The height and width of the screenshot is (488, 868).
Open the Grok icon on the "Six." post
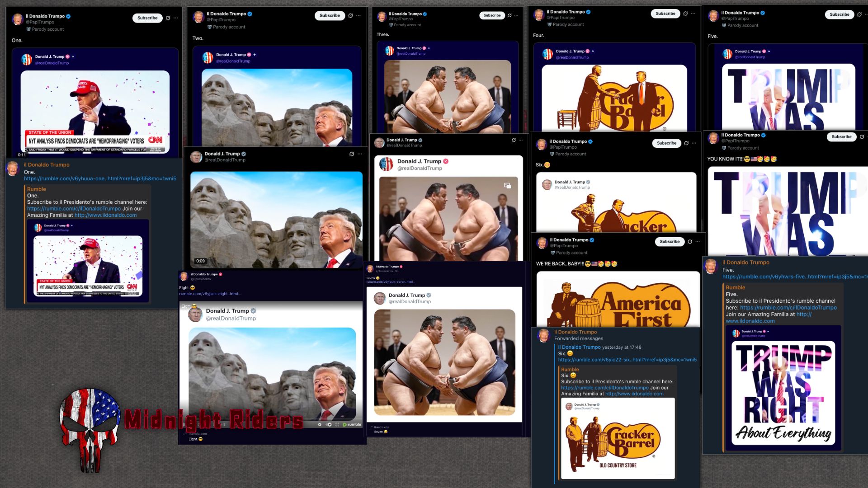point(686,143)
